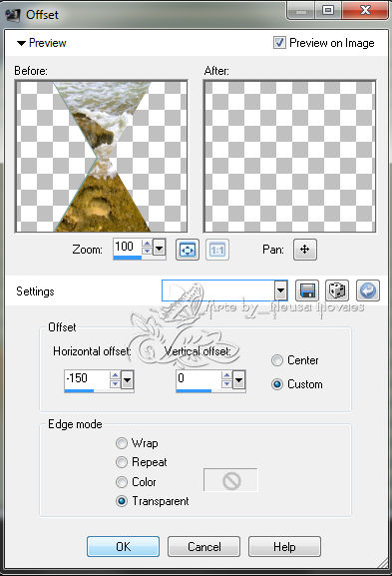
Task: Click the OK button
Action: [123, 547]
